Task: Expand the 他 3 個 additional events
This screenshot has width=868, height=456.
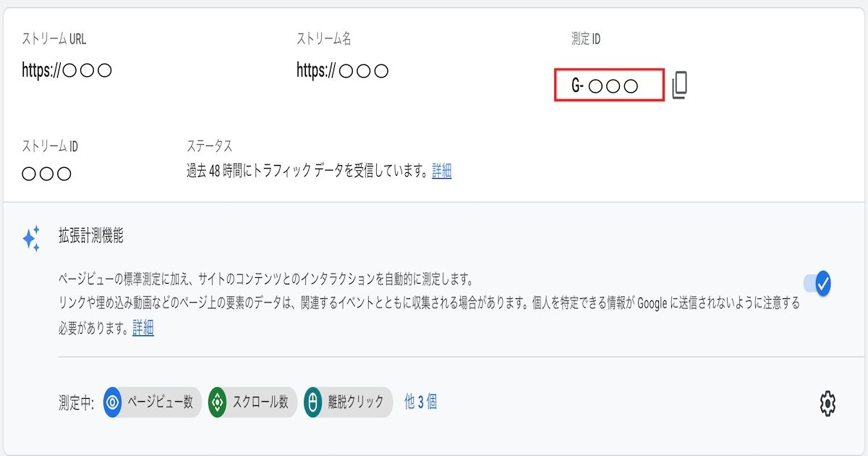Action: coord(420,402)
